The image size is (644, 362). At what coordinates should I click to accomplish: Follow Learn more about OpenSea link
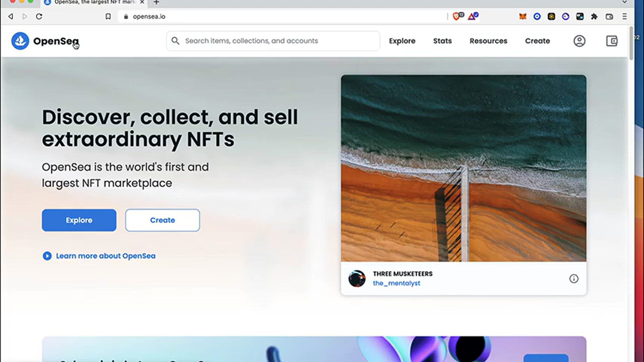pyautogui.click(x=105, y=256)
